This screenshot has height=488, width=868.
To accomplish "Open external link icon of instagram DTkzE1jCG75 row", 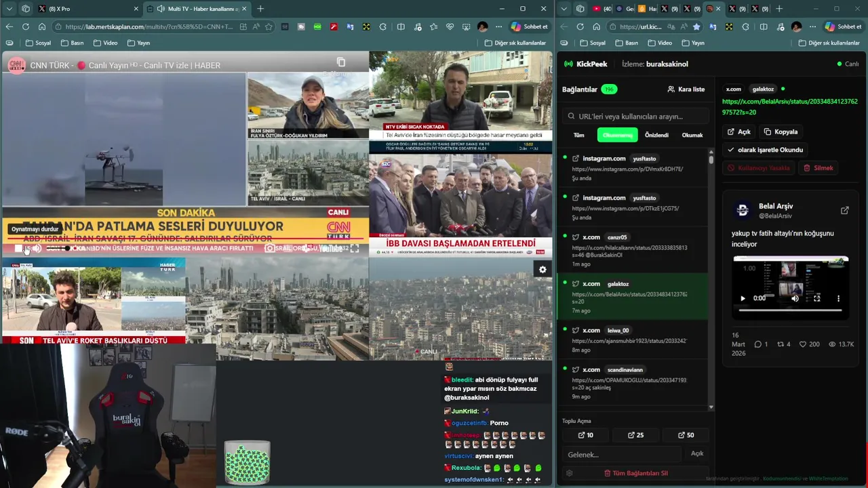I will (x=576, y=198).
